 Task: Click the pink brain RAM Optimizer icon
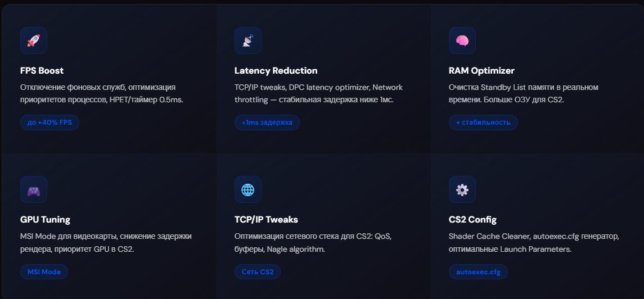pyautogui.click(x=462, y=40)
